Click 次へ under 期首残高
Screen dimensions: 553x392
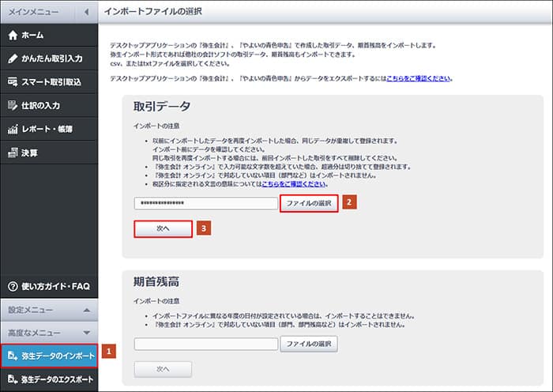tap(163, 369)
